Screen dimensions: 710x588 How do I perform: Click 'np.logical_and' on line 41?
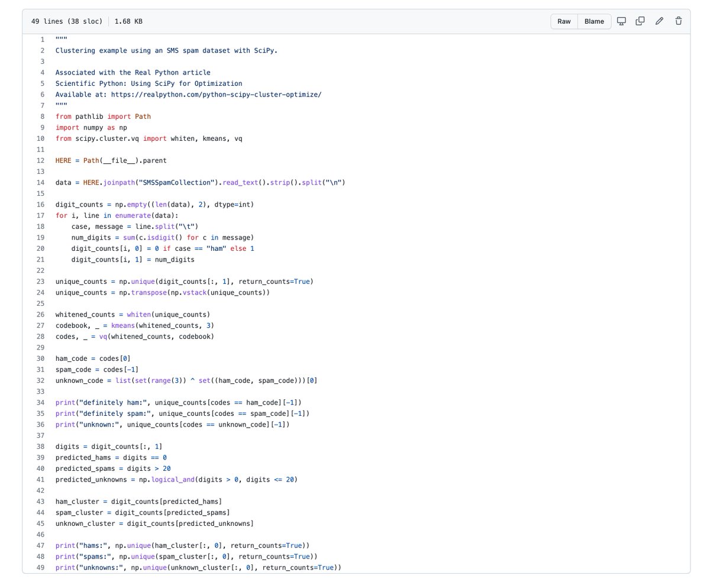coord(167,479)
